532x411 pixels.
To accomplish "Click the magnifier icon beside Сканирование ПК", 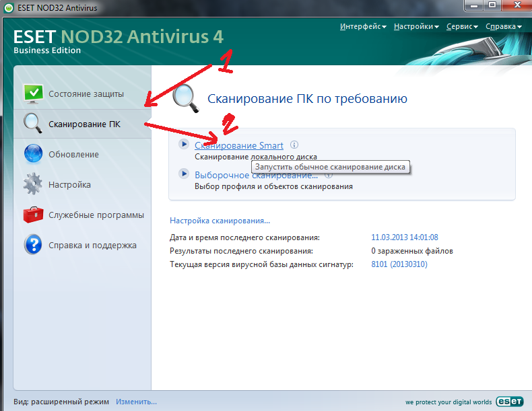I will pos(33,123).
